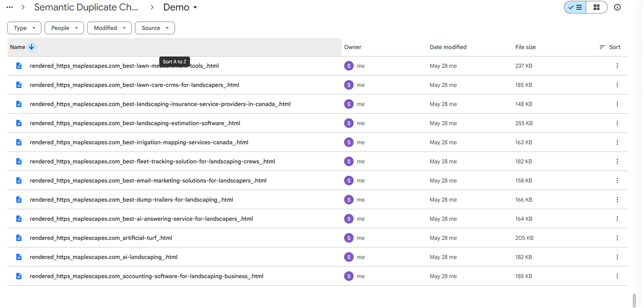Screen dimensions: 644x308
Task: Switch to grid layout view
Action: [597, 7]
